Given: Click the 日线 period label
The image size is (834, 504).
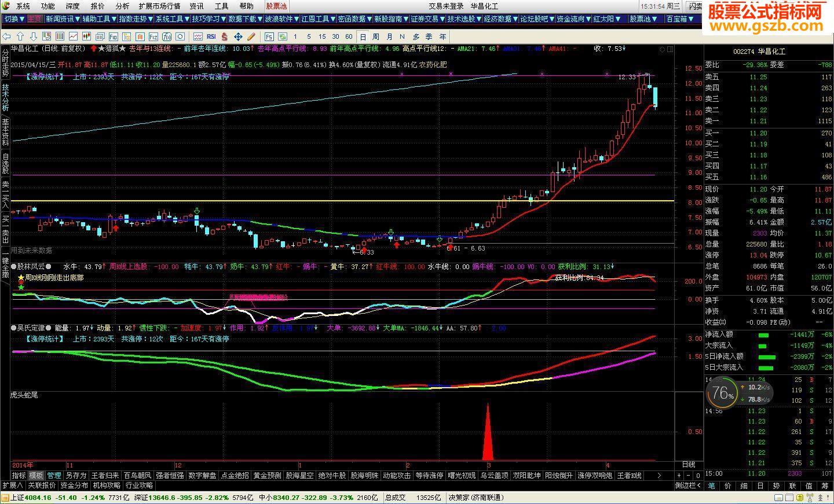Looking at the screenshot, I should pos(689,465).
